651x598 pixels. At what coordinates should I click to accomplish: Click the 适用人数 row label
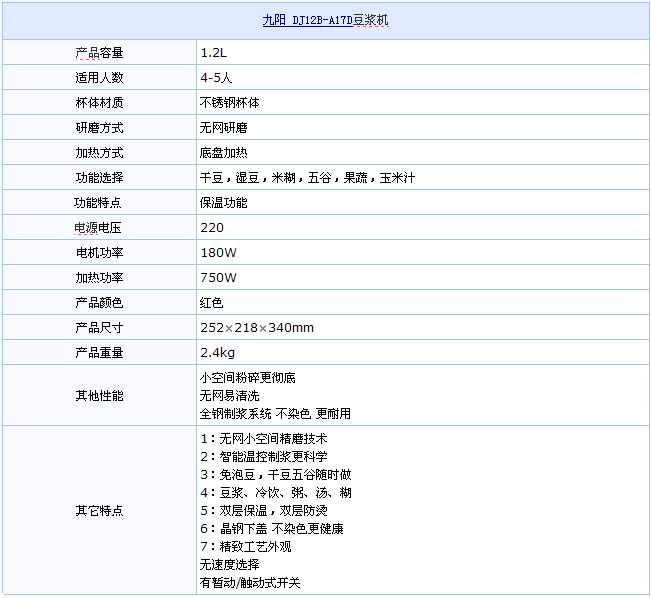(99, 77)
